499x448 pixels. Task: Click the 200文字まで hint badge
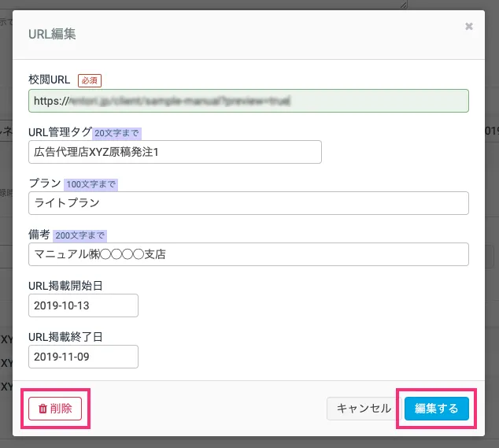point(79,235)
